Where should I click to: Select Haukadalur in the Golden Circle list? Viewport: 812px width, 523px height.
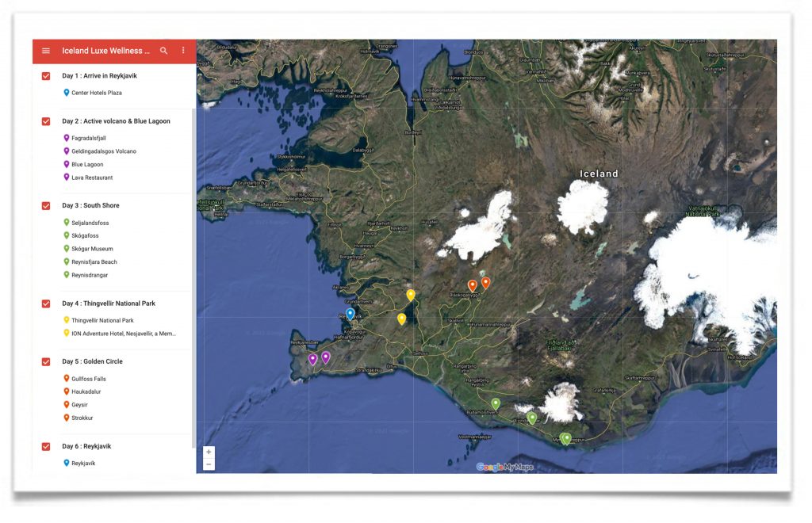pyautogui.click(x=86, y=391)
